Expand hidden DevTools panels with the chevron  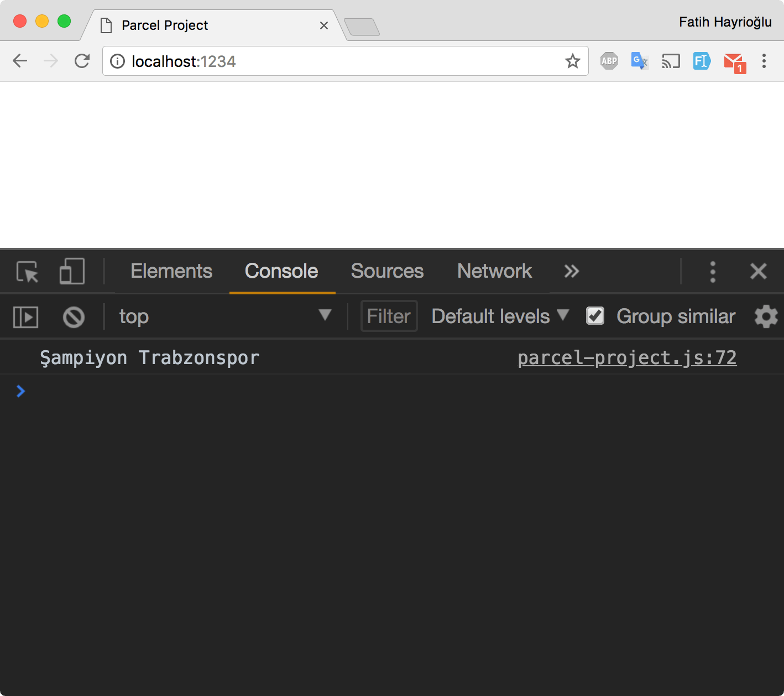click(x=571, y=272)
